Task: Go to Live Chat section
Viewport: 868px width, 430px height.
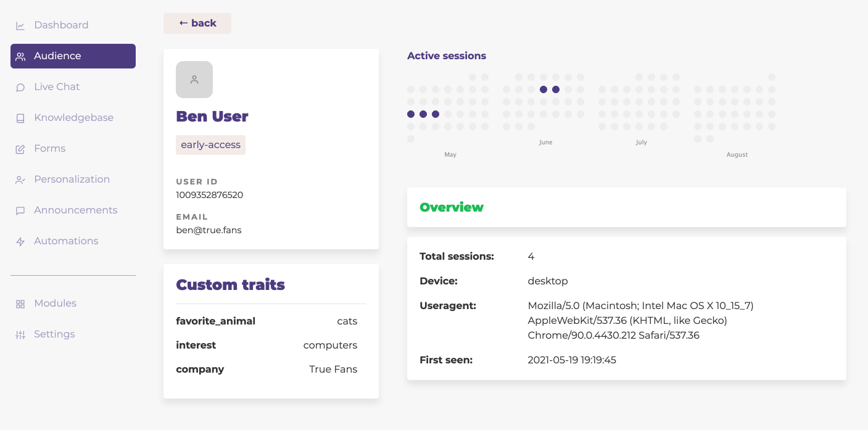Action: click(57, 87)
